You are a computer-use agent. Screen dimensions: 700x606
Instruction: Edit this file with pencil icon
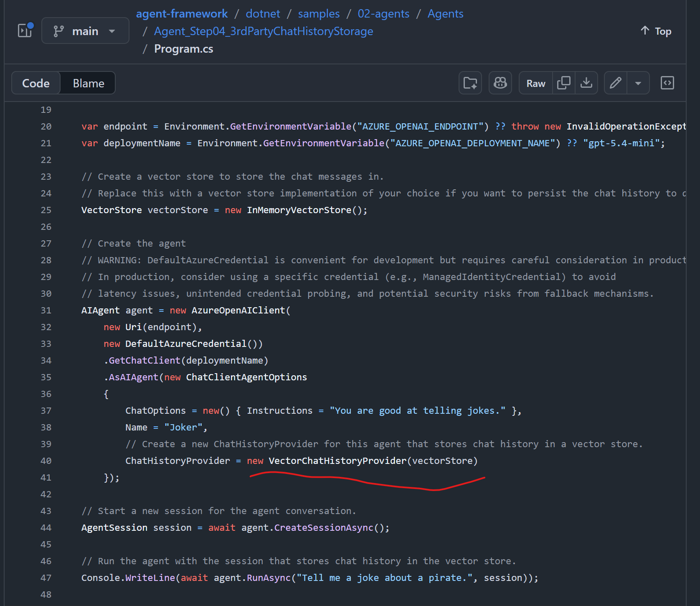click(x=616, y=83)
